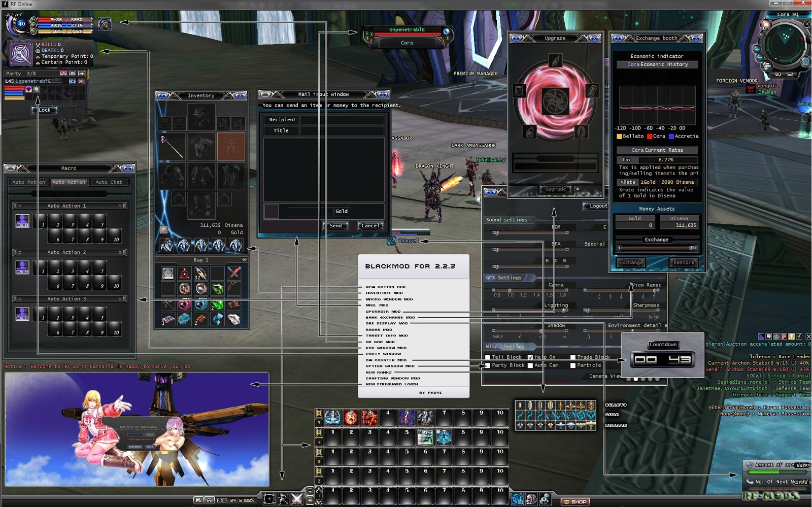
Task: Click the Restore button in Exchange booth
Action: click(x=684, y=262)
